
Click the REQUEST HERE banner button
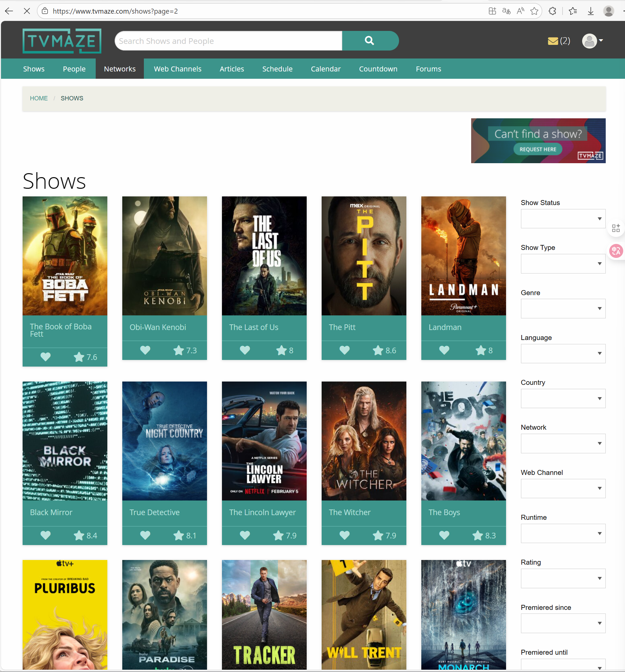pyautogui.click(x=538, y=149)
